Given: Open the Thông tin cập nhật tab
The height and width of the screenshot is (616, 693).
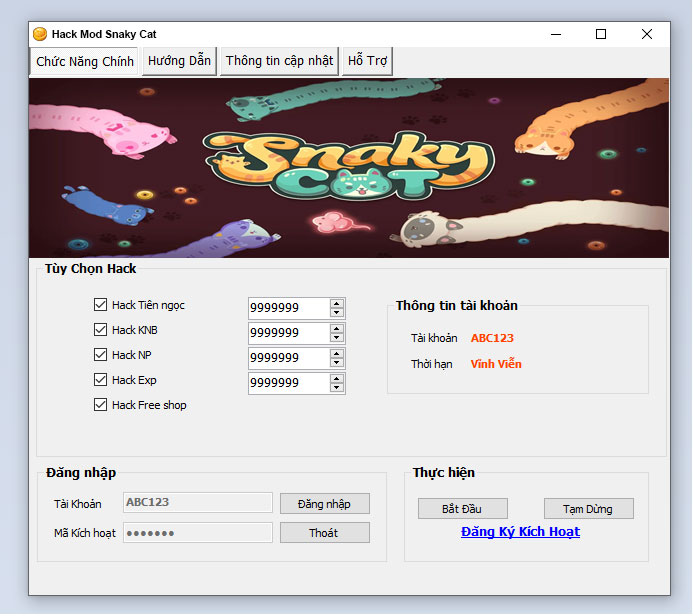Looking at the screenshot, I should tap(279, 61).
